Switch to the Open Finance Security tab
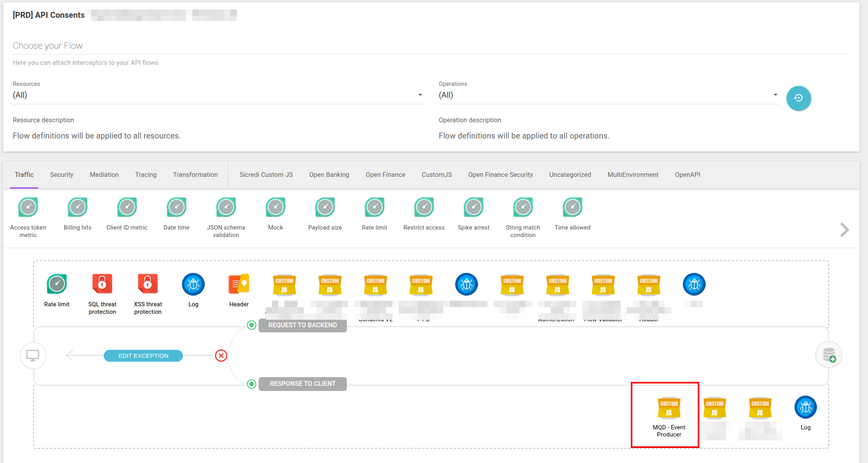 tap(500, 175)
